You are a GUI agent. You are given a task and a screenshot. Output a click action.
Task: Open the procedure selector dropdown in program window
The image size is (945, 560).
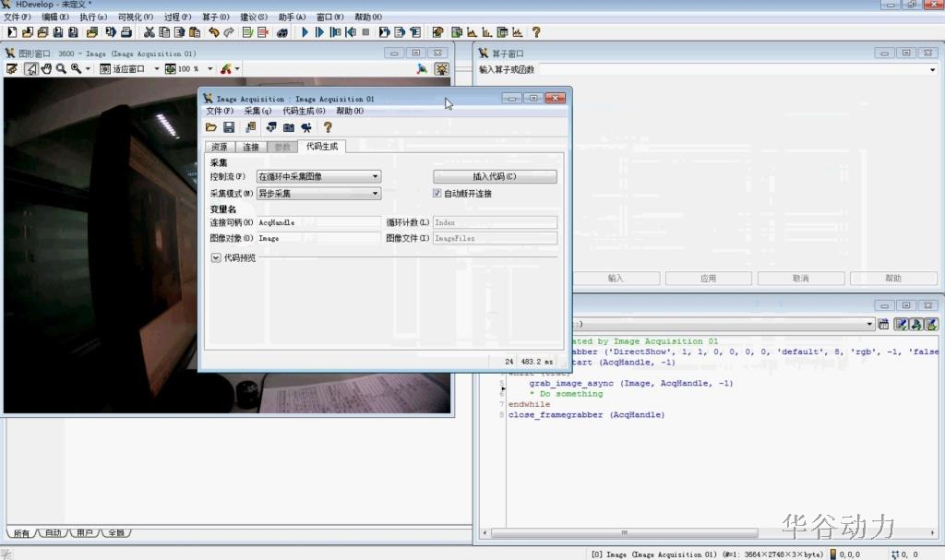point(869,325)
